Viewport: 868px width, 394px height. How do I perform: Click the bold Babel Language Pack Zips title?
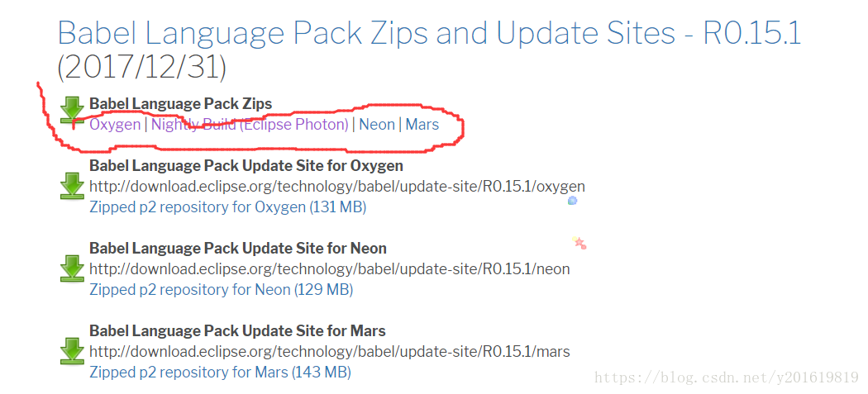click(x=180, y=104)
